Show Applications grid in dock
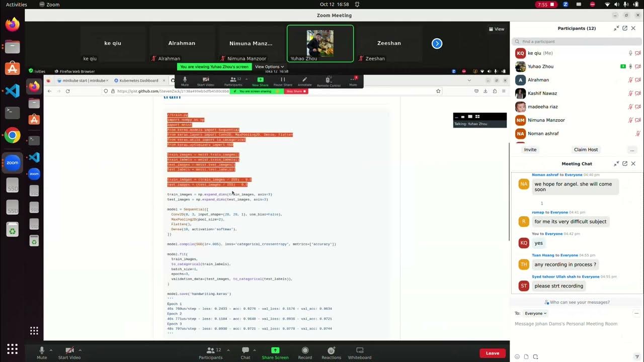Viewport: 644px width, 362px height. click(x=13, y=348)
